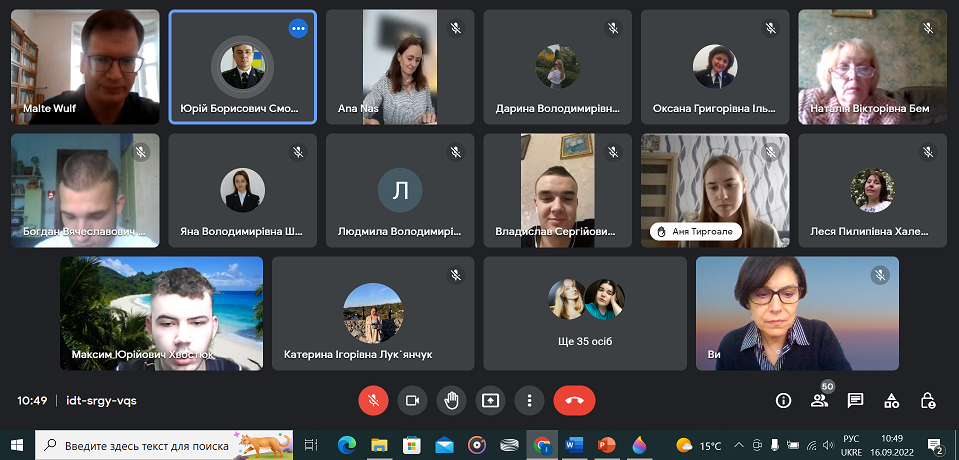The height and width of the screenshot is (460, 959).
Task: Click the 'Ще 35 осіб' tile
Action: (585, 313)
